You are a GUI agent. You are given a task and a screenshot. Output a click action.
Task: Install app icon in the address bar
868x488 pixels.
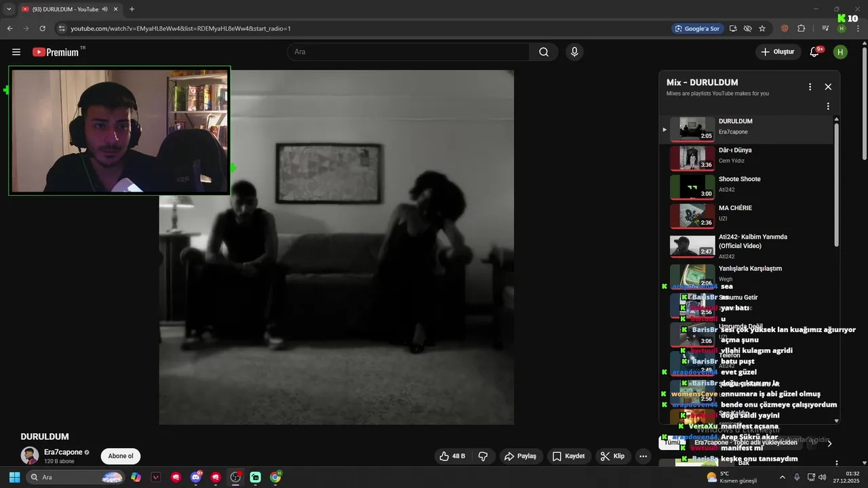click(733, 28)
